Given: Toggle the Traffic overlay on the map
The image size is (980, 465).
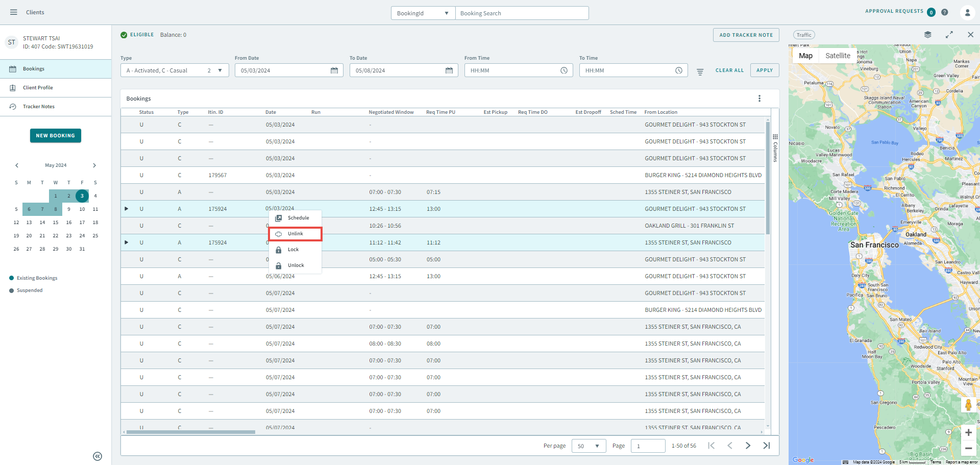Looking at the screenshot, I should click(x=804, y=35).
